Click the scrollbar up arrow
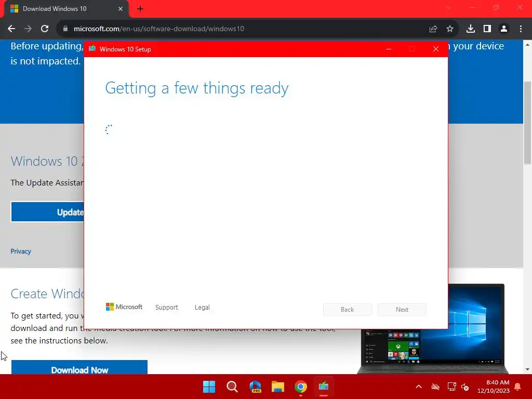This screenshot has width=532, height=399. point(527,45)
